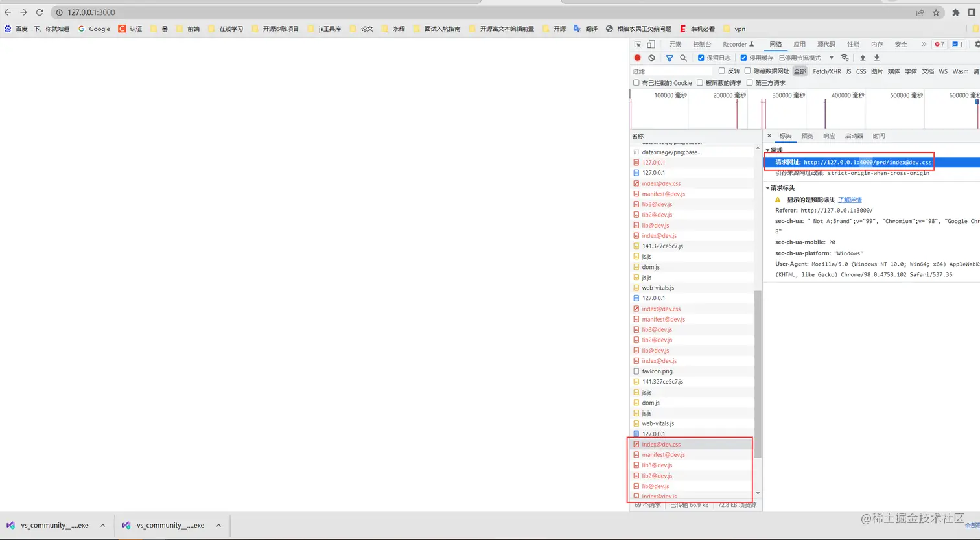The height and width of the screenshot is (540, 980).
Task: Stop recording network log with red button
Action: (638, 58)
